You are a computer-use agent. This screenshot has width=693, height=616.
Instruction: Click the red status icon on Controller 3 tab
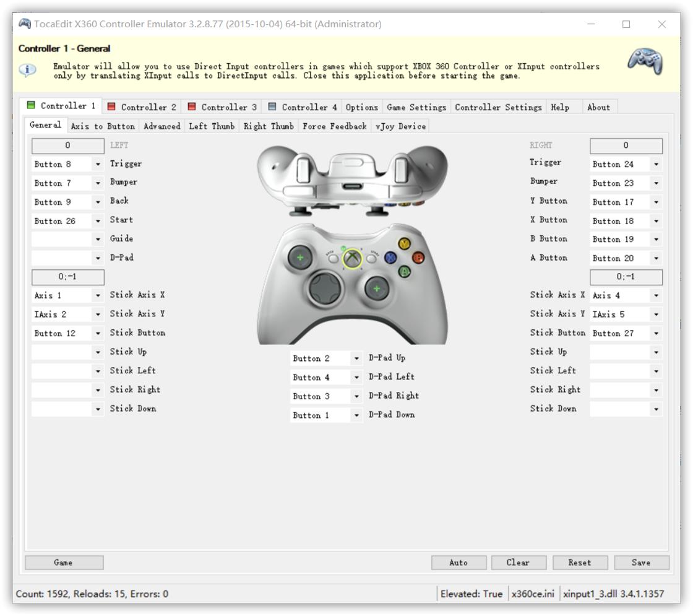(192, 106)
